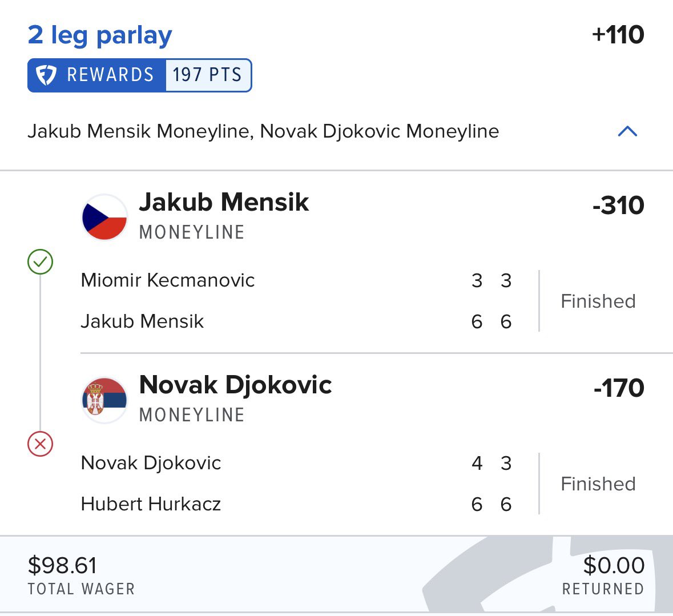Select the red X lost-leg icon

pos(41,444)
